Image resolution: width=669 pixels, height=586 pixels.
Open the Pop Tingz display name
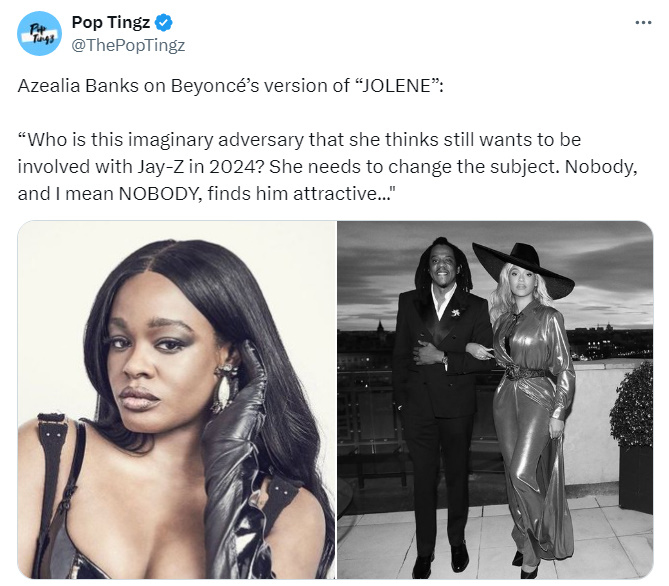coord(111,22)
